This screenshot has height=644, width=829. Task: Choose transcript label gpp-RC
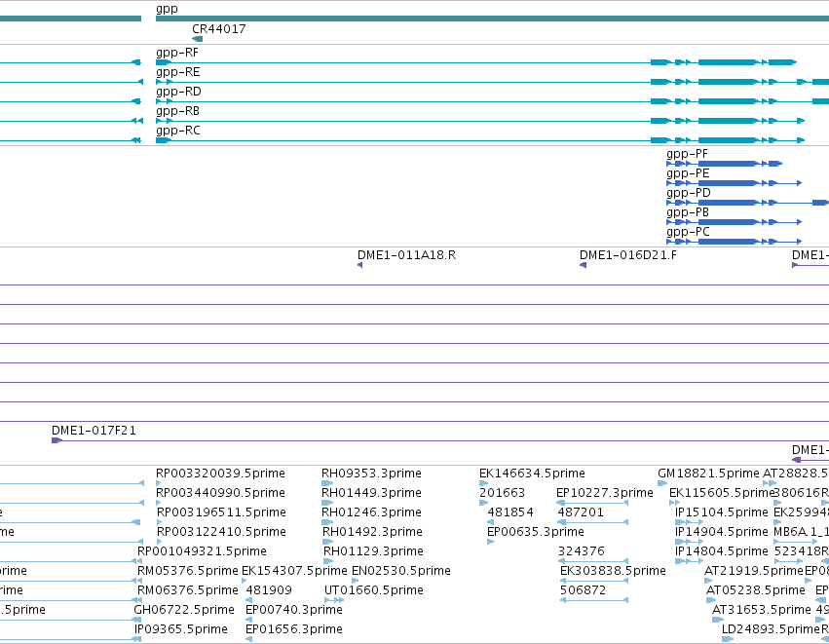pos(178,131)
